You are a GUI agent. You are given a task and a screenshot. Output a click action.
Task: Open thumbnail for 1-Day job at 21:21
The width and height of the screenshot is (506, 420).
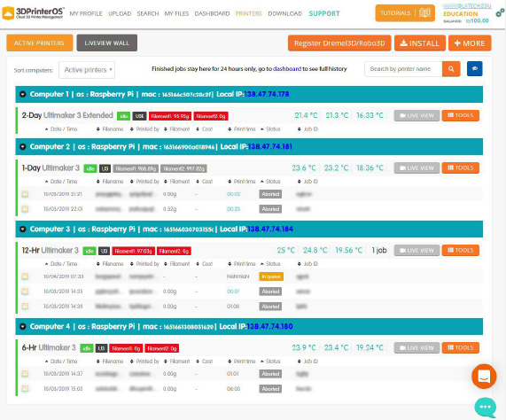click(x=25, y=194)
